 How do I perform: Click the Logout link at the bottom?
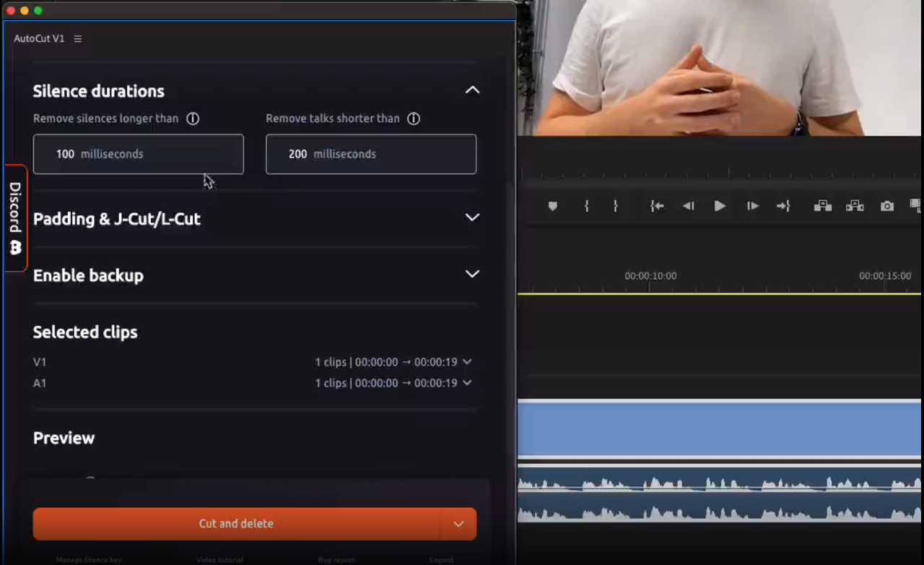point(441,559)
